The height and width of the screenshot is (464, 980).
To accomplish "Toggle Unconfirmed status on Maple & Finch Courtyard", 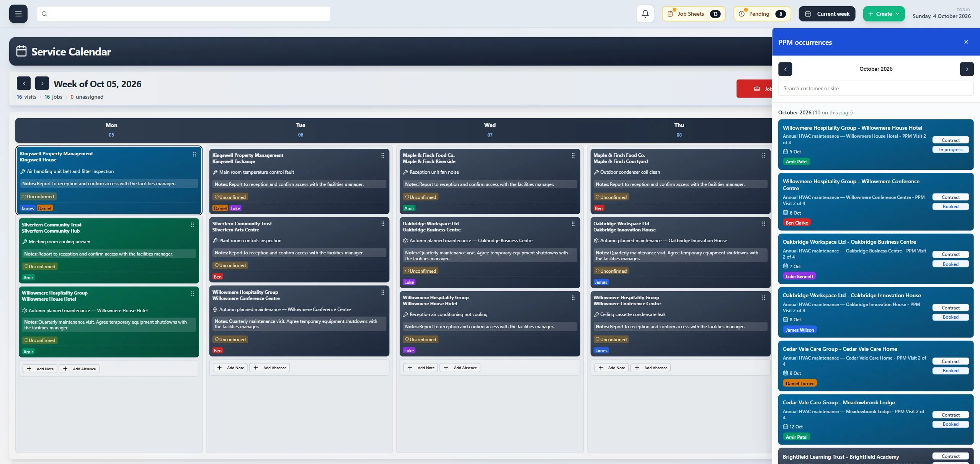I will 611,197.
